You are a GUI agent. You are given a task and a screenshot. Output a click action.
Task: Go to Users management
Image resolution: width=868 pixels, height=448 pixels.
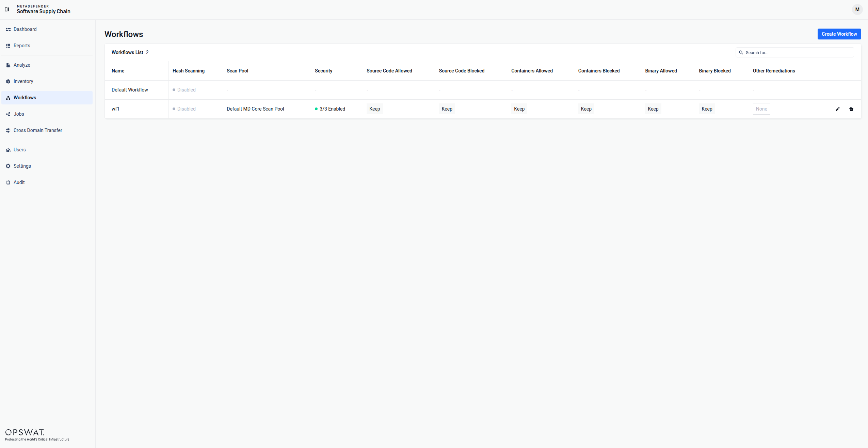pyautogui.click(x=47, y=150)
